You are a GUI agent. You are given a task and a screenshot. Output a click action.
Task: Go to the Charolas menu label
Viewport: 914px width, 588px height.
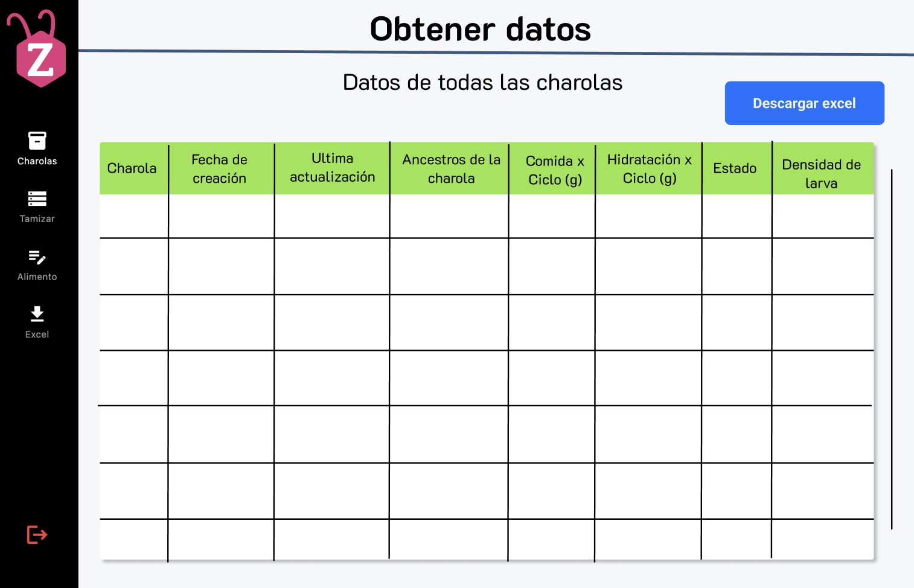point(37,161)
